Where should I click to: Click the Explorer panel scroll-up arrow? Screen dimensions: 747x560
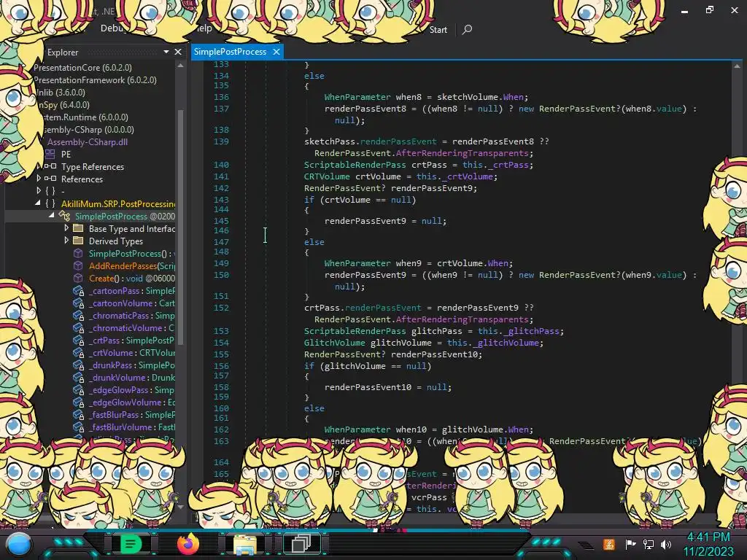(x=180, y=66)
